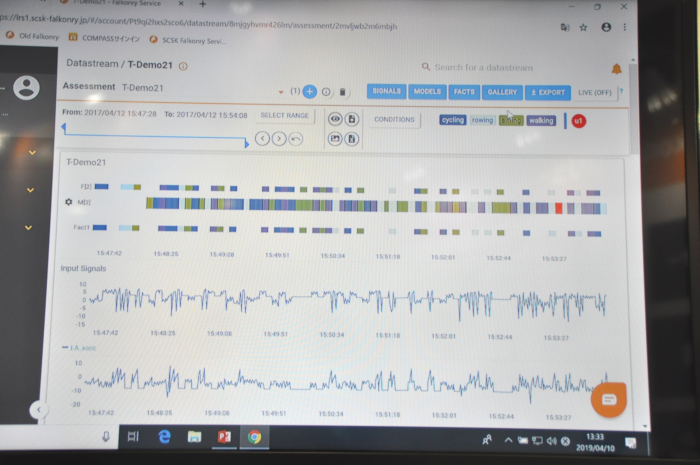Open the assessment dropdown arrow
This screenshot has width=700, height=465.
click(x=281, y=92)
